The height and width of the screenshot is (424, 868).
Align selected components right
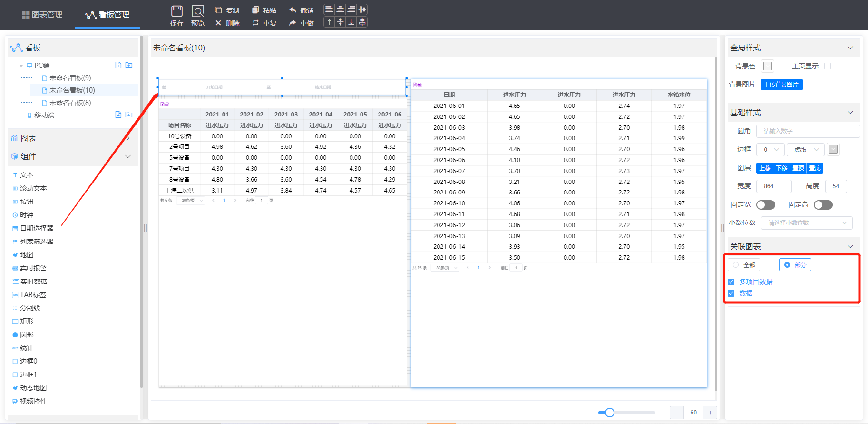tap(351, 10)
